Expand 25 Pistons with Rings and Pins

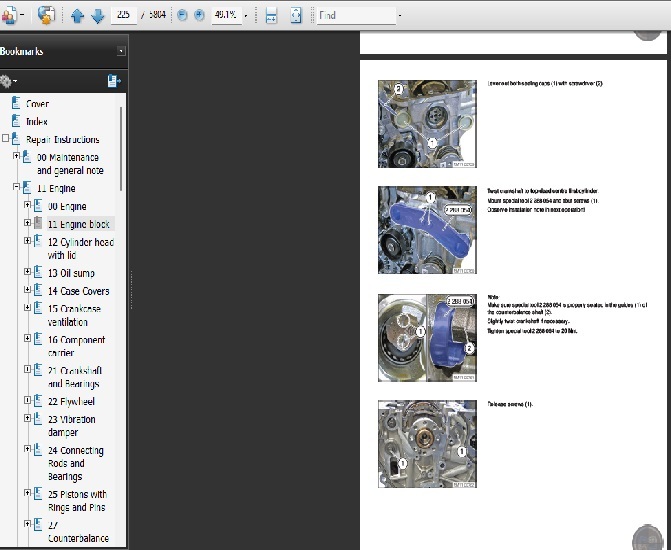point(27,493)
